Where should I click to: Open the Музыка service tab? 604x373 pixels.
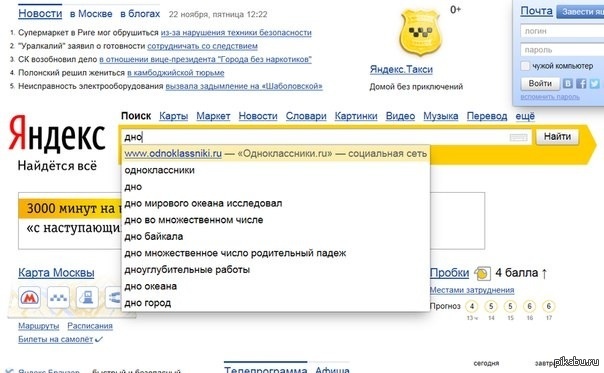click(x=441, y=116)
